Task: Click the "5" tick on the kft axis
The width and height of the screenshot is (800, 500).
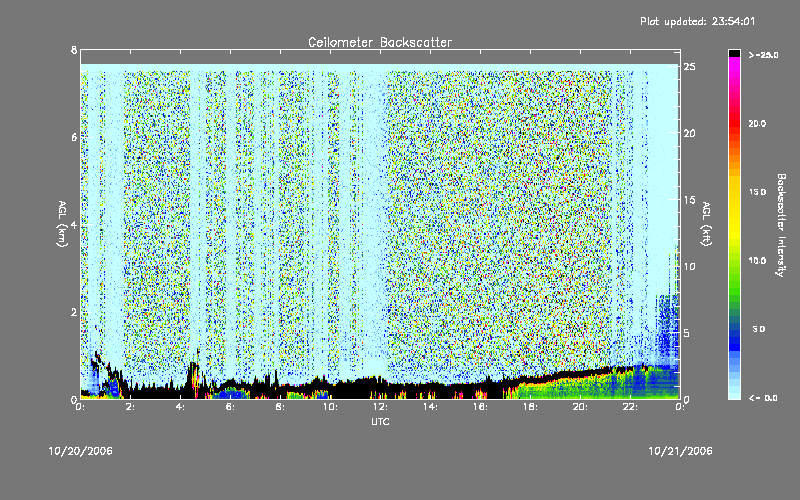Action: (687, 333)
